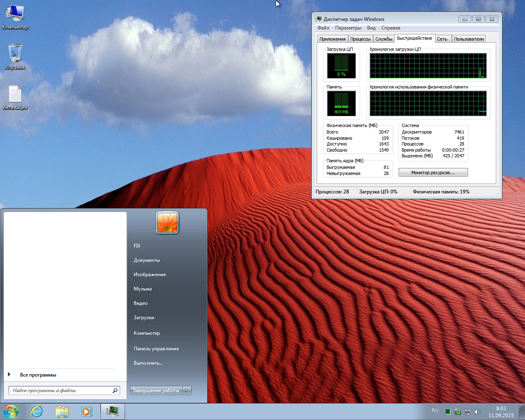Expand Все программы list

coord(38,375)
